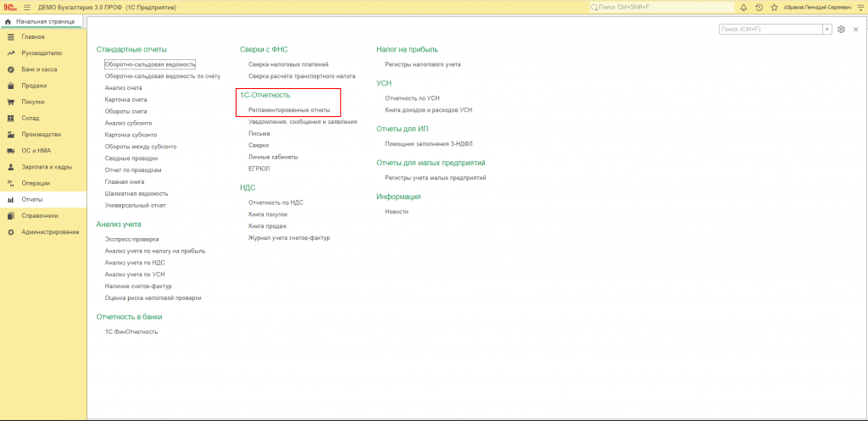Open favorites star icon
Image resolution: width=868 pixels, height=421 pixels.
774,7
